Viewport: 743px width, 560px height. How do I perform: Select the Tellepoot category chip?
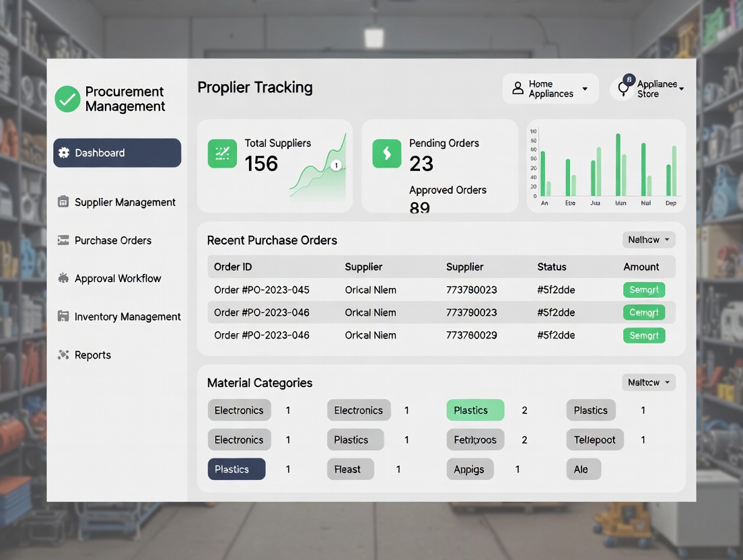[x=594, y=440]
